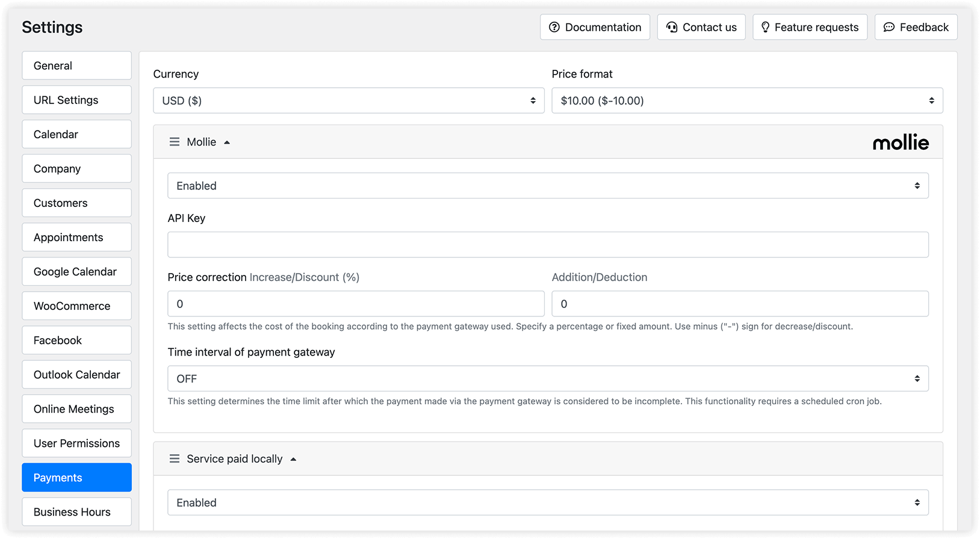The image size is (980, 539).
Task: Open Customers settings
Action: coord(76,203)
